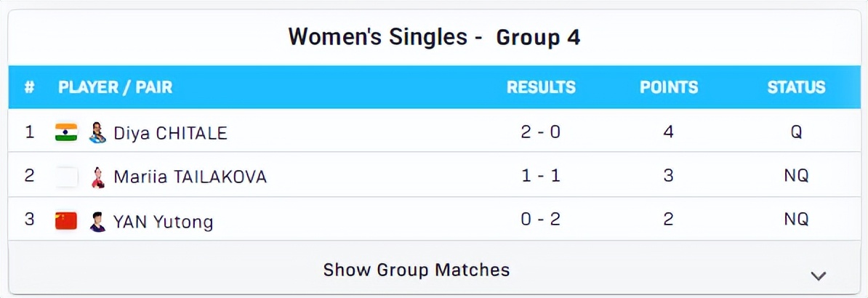
Task: Click Diya Chitale's Q status
Action: 796,133
